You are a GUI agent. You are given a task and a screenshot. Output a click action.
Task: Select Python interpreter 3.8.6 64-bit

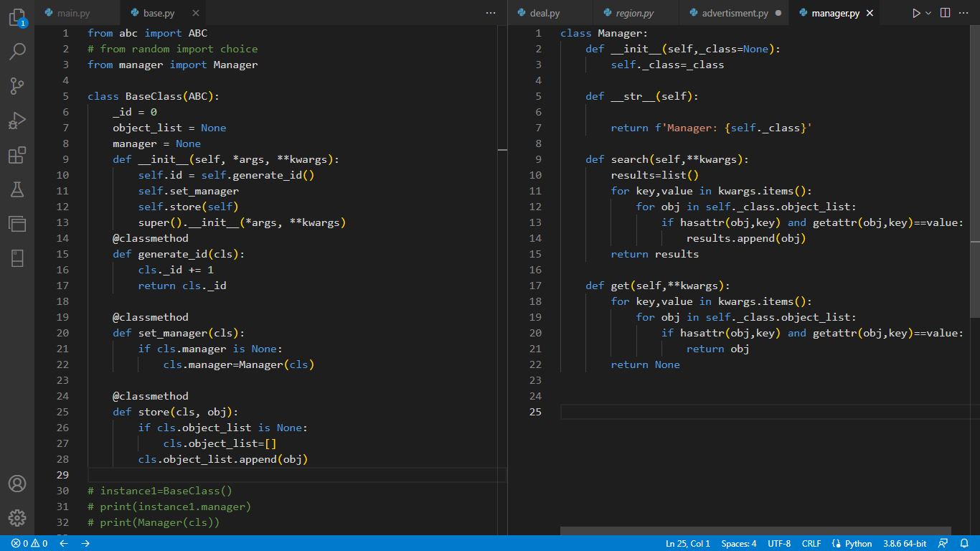click(x=905, y=543)
